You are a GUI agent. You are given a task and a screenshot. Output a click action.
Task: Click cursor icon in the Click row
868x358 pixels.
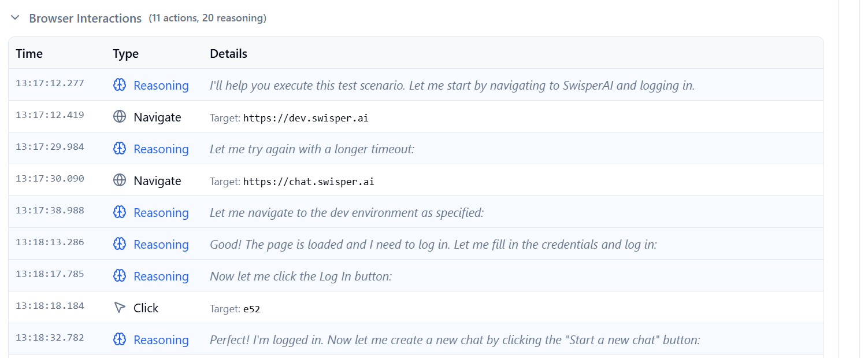(x=120, y=308)
